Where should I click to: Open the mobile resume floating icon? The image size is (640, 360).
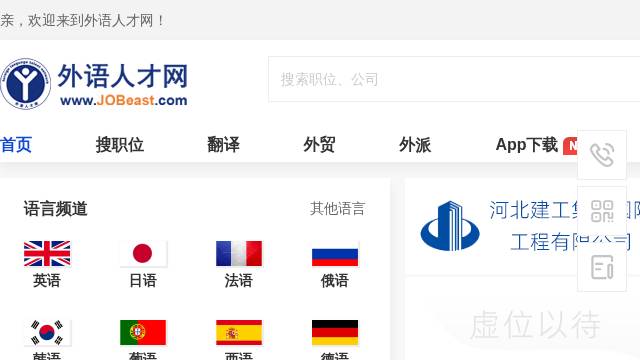point(602,267)
